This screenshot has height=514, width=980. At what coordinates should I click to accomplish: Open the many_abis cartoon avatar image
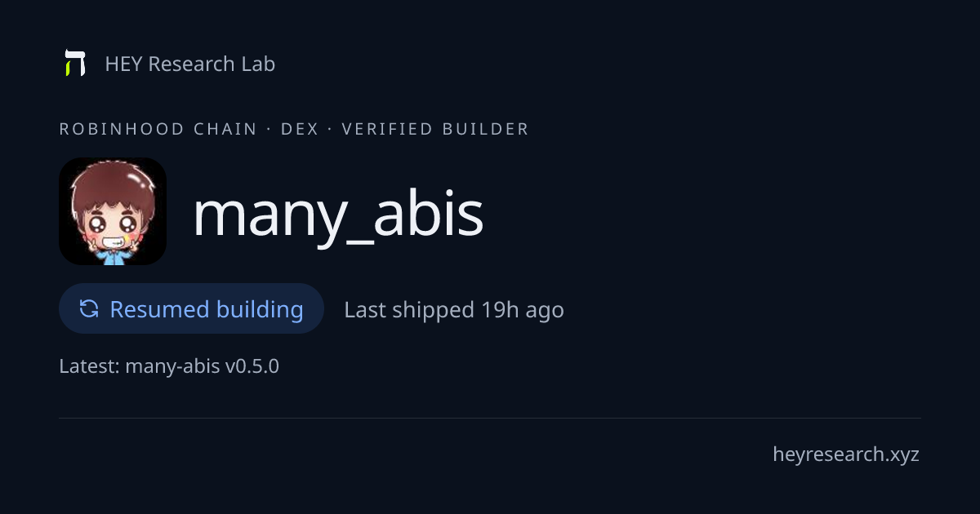tap(113, 211)
